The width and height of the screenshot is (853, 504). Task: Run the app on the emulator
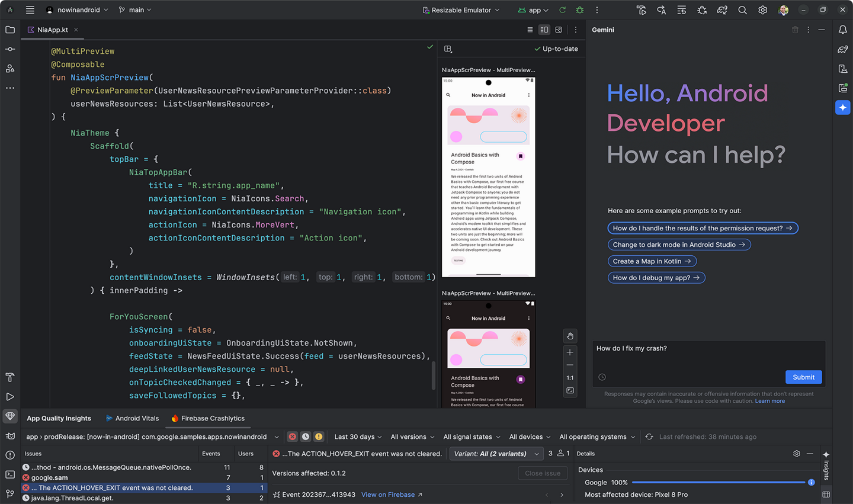click(x=561, y=10)
